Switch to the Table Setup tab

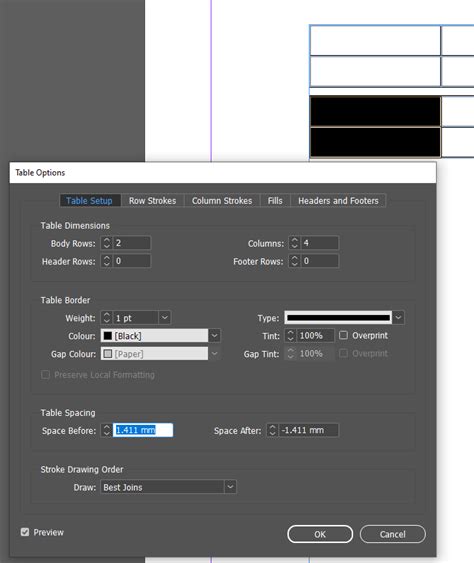click(x=89, y=200)
